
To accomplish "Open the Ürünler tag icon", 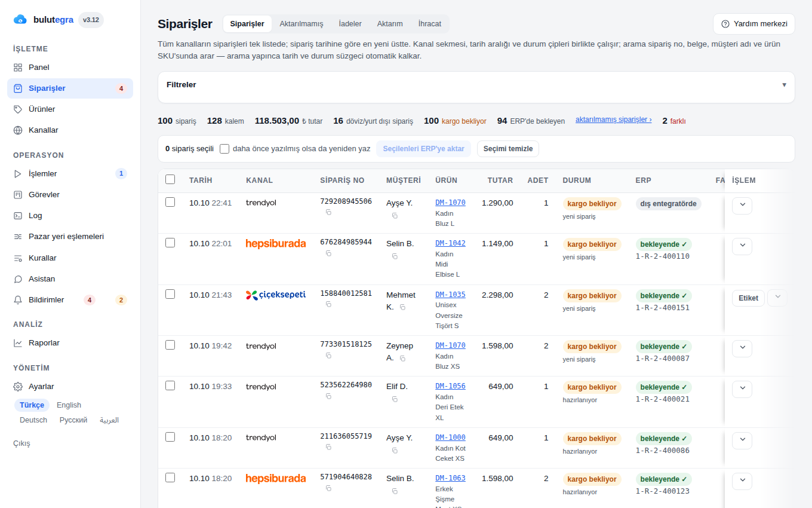I will tap(18, 109).
